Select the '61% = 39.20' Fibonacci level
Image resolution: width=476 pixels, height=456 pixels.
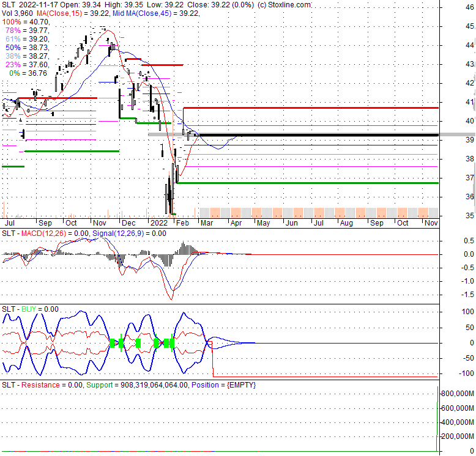pos(27,39)
